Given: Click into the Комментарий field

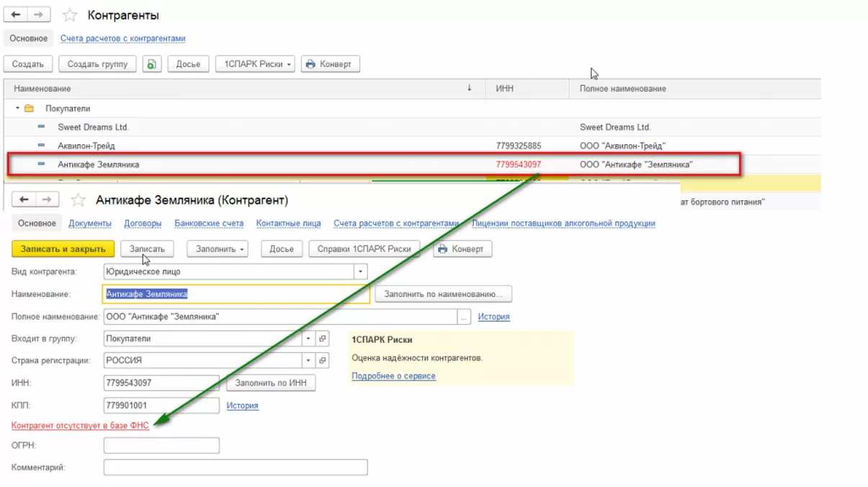Looking at the screenshot, I should [236, 468].
